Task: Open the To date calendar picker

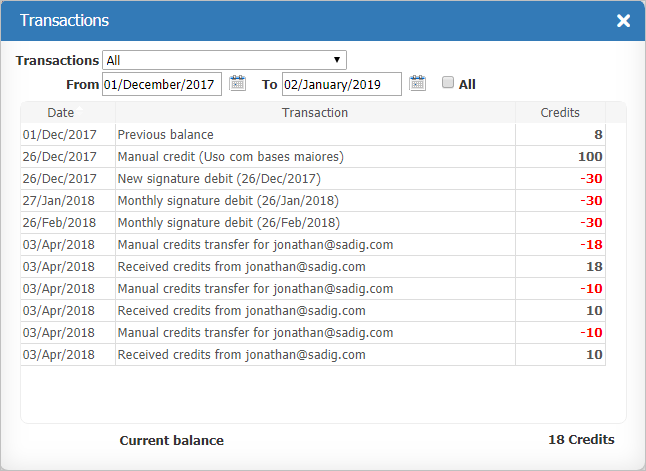Action: [418, 84]
